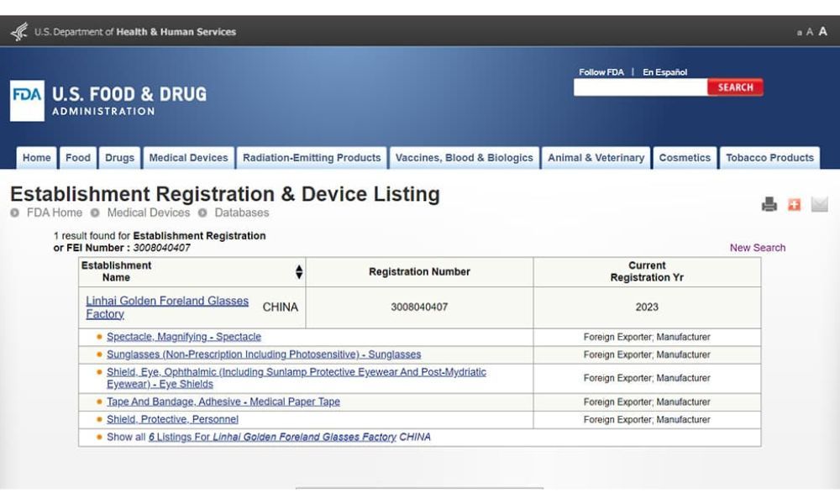Open Vaccines, Blood & Biologics tab
The height and width of the screenshot is (504, 840).
pyautogui.click(x=465, y=158)
